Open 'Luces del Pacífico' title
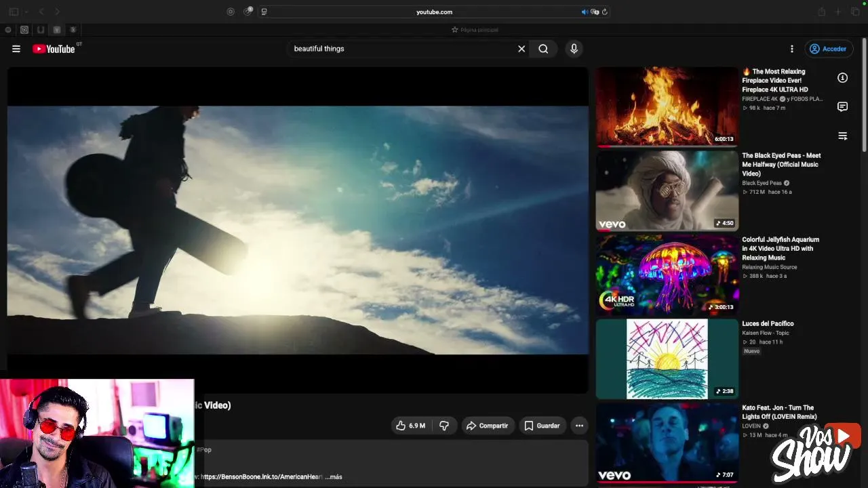This screenshot has height=488, width=868. click(768, 323)
